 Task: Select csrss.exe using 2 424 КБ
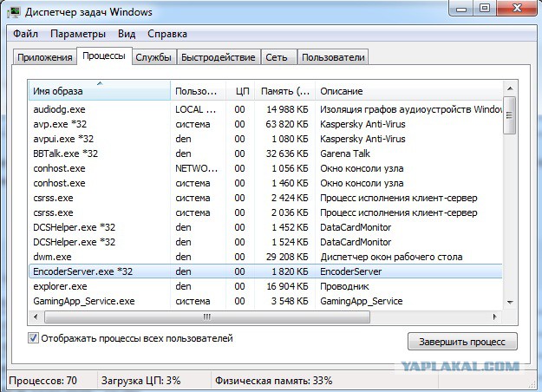265,198
